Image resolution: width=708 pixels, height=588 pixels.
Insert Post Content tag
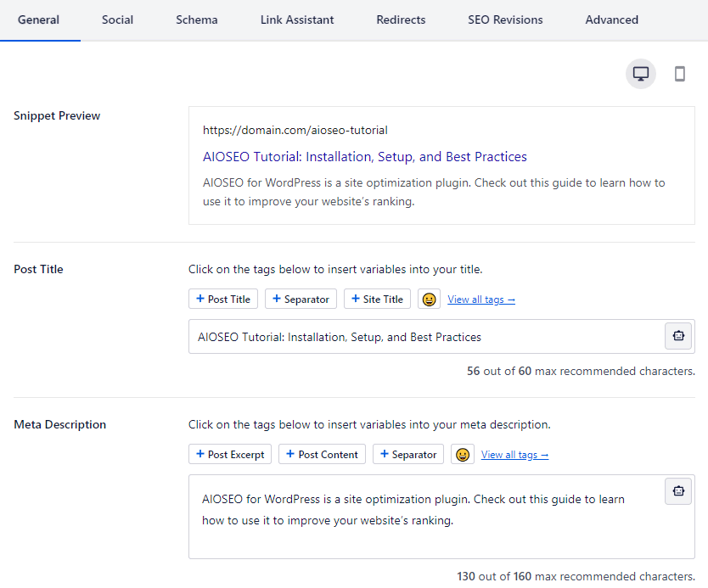(x=322, y=455)
